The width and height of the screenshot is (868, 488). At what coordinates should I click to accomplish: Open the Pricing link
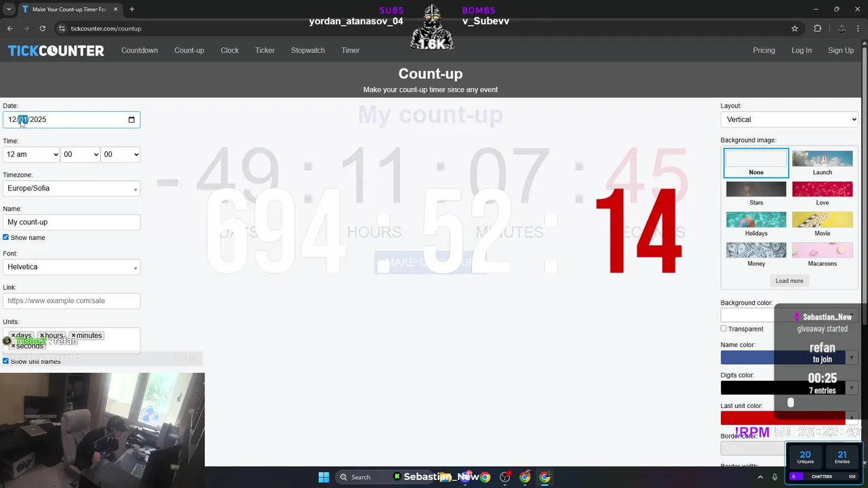point(764,50)
